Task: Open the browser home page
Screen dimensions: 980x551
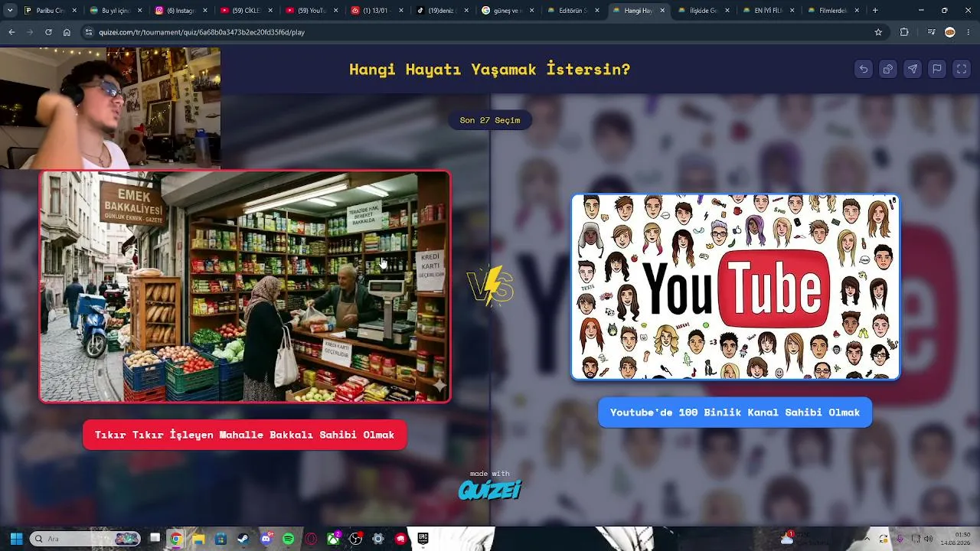Action: click(x=67, y=32)
